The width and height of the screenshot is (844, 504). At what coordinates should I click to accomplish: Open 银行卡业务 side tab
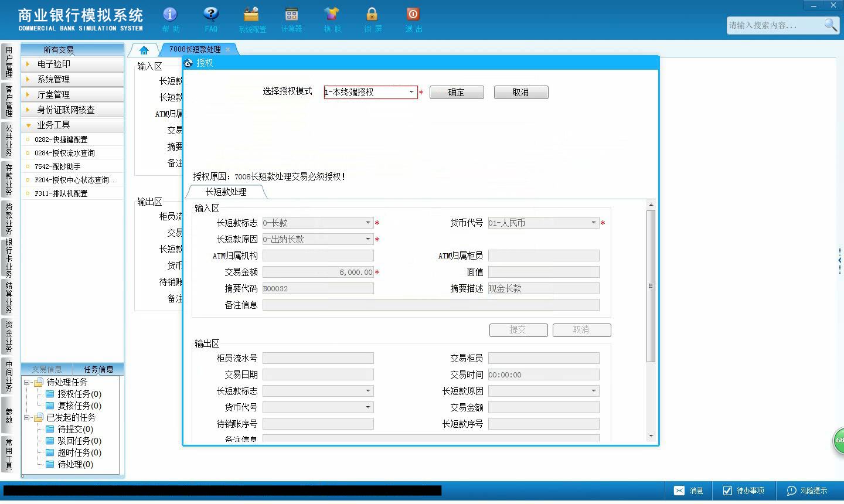coord(9,258)
